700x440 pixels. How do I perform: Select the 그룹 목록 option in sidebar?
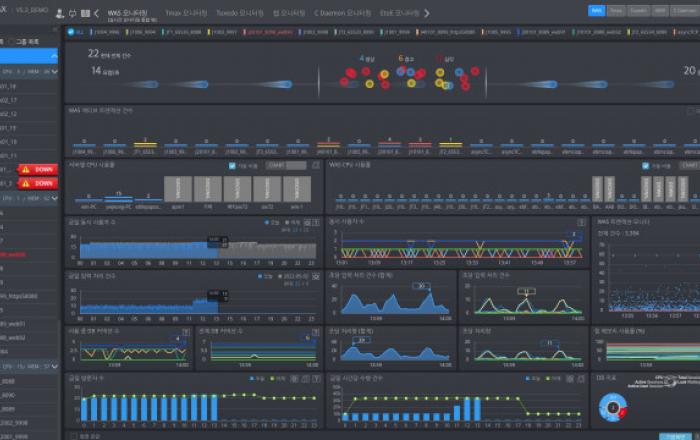(x=27, y=42)
